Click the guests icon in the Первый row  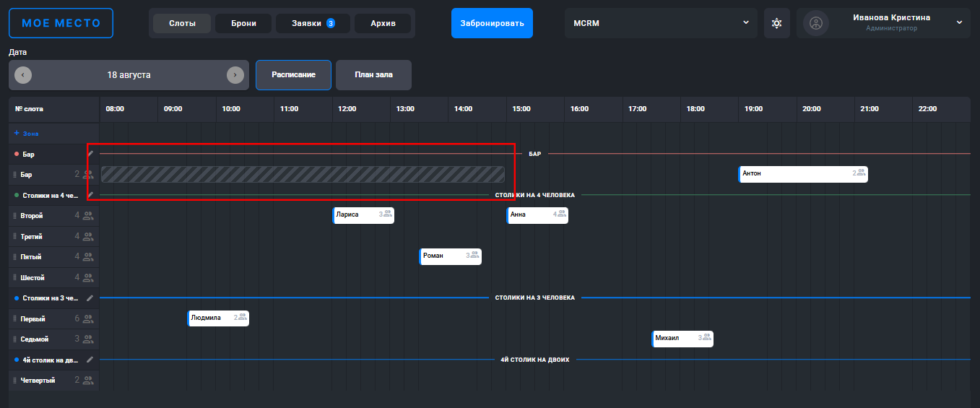click(x=88, y=318)
